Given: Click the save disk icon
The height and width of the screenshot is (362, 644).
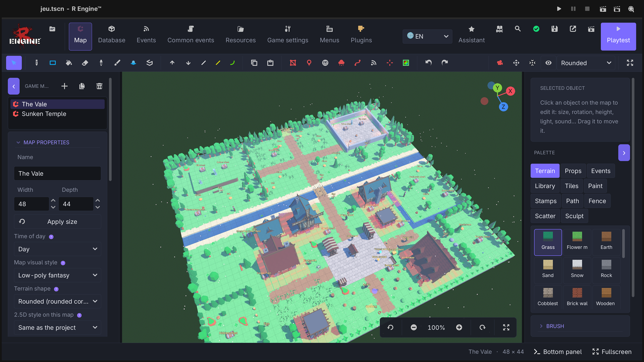Looking at the screenshot, I should 554,29.
